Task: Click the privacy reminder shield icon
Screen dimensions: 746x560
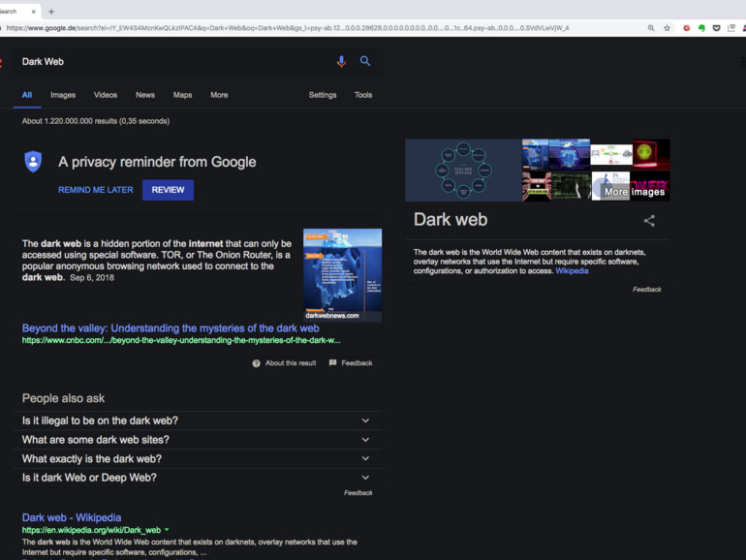Action: pos(33,162)
